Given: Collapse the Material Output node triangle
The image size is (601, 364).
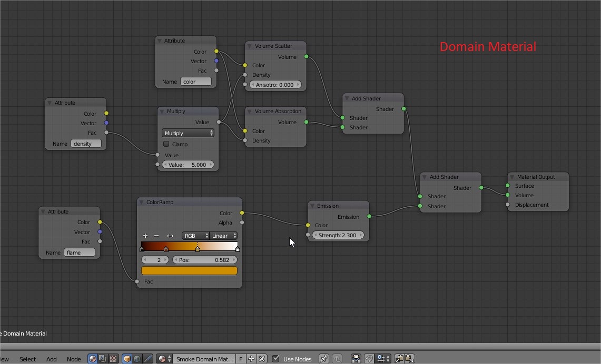Looking at the screenshot, I should pos(511,177).
